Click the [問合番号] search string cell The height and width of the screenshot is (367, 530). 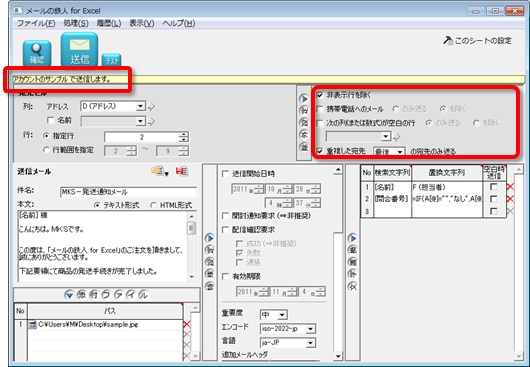(x=392, y=199)
